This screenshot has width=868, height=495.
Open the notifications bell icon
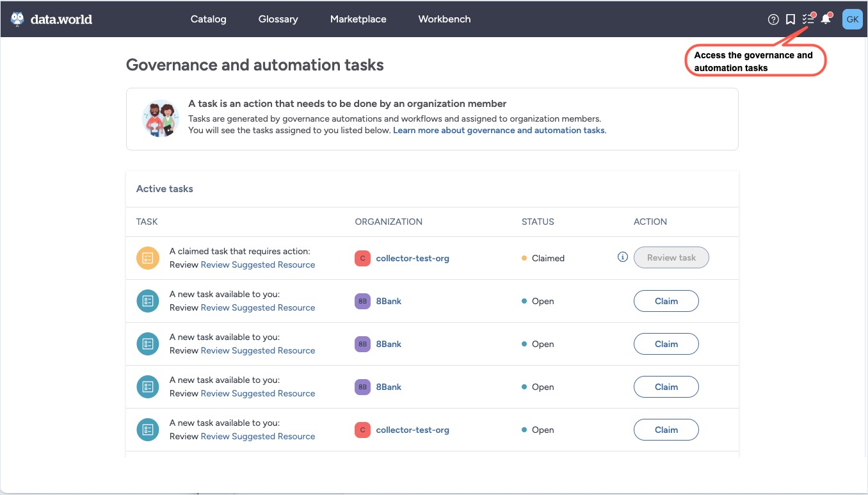[x=826, y=19]
